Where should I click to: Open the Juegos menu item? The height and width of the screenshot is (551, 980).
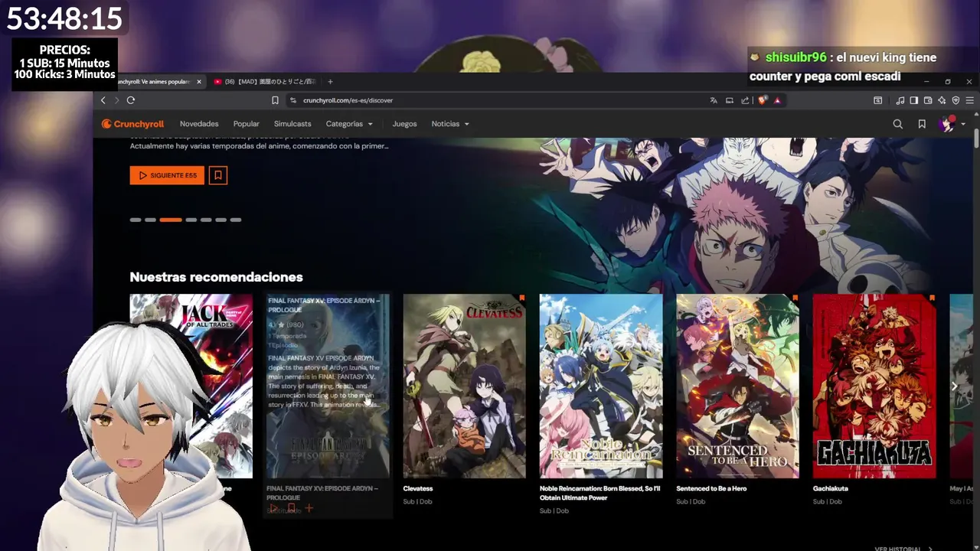click(x=404, y=124)
